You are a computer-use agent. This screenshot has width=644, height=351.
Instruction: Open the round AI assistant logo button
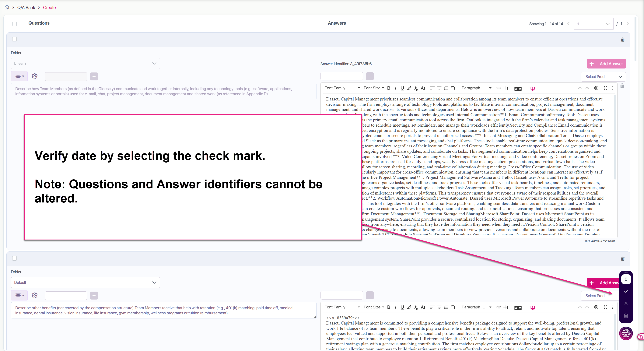click(x=626, y=334)
